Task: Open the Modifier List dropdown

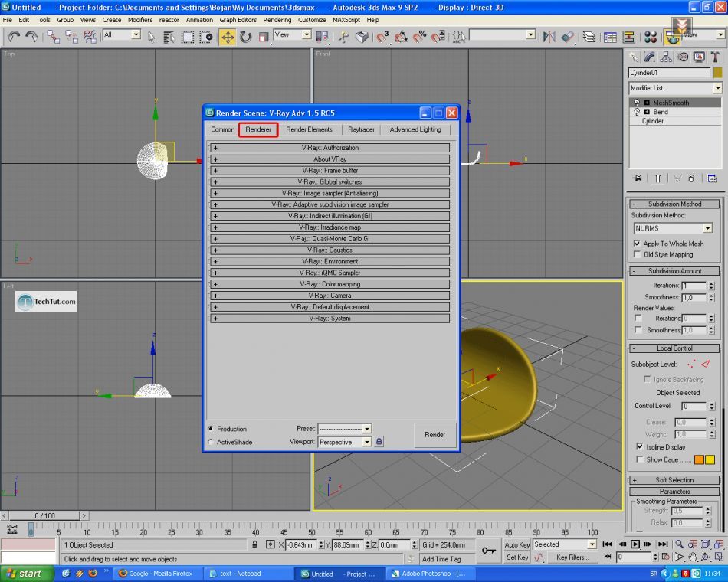Action: tap(717, 88)
